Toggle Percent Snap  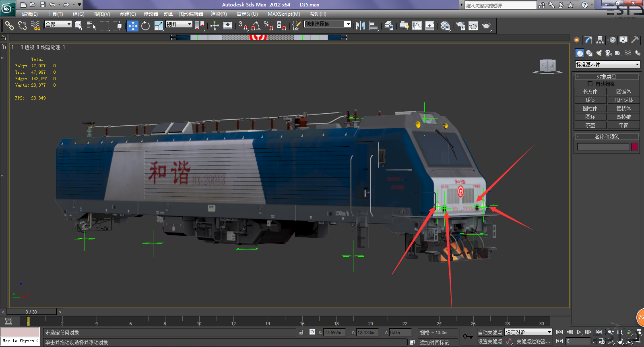pos(268,26)
